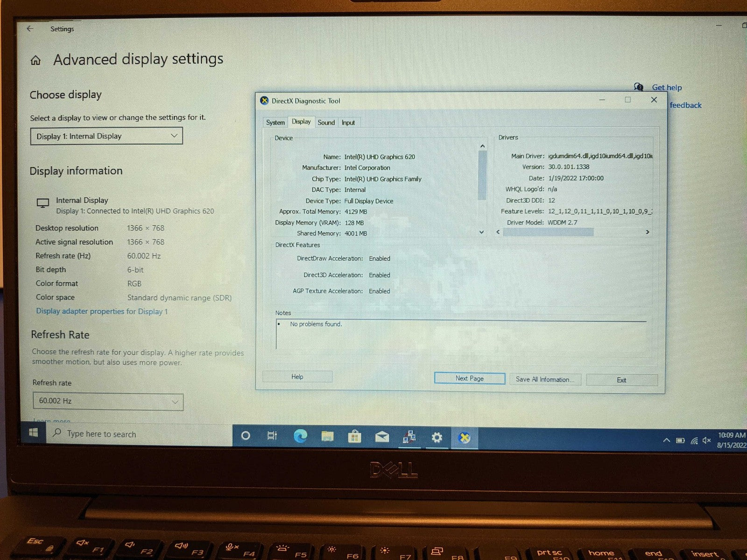Click Standard dynamic range (SDR) text
Viewport: 747px width, 560px height.
coord(179,297)
